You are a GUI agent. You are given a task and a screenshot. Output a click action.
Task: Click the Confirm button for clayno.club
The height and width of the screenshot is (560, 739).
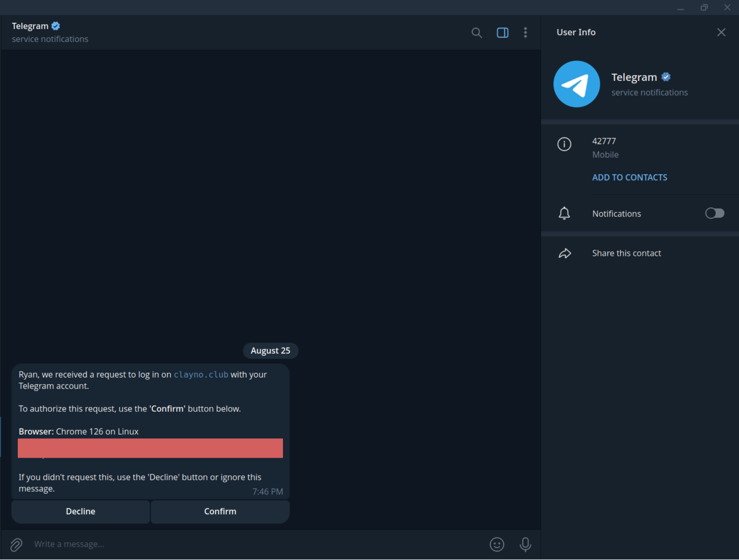pyautogui.click(x=220, y=511)
